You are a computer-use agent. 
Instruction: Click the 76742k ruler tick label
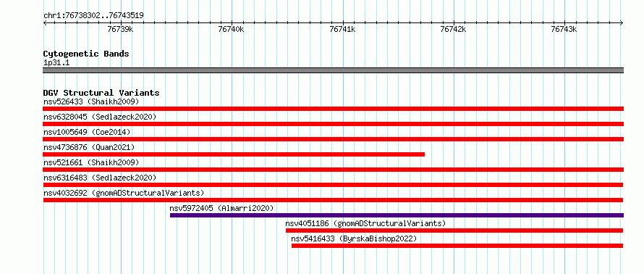pyautogui.click(x=454, y=29)
